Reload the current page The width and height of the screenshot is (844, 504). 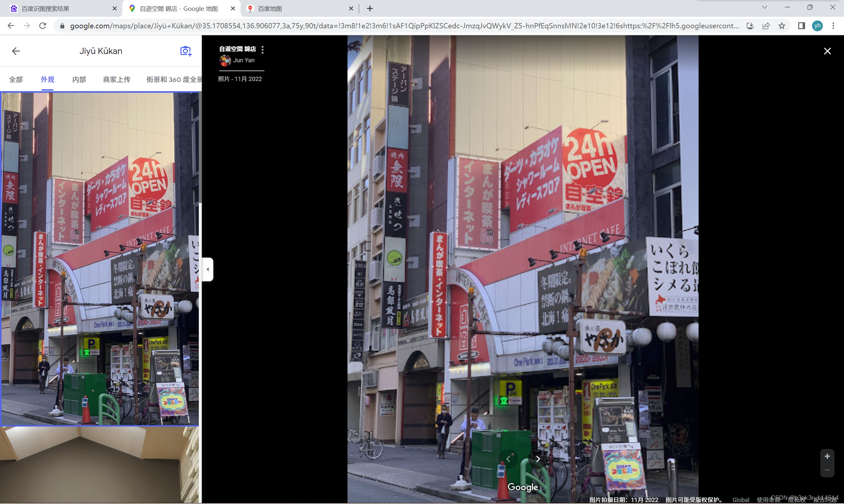(x=43, y=26)
